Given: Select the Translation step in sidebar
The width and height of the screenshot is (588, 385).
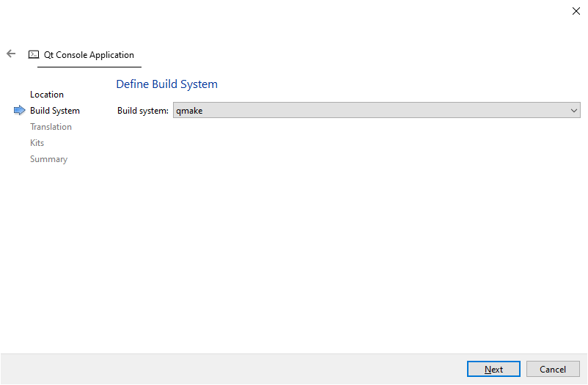Looking at the screenshot, I should tap(51, 127).
